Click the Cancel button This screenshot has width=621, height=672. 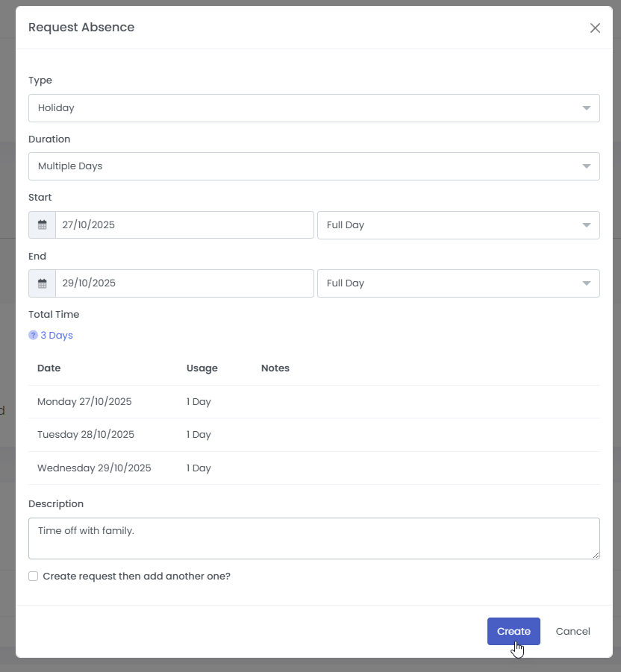(572, 631)
